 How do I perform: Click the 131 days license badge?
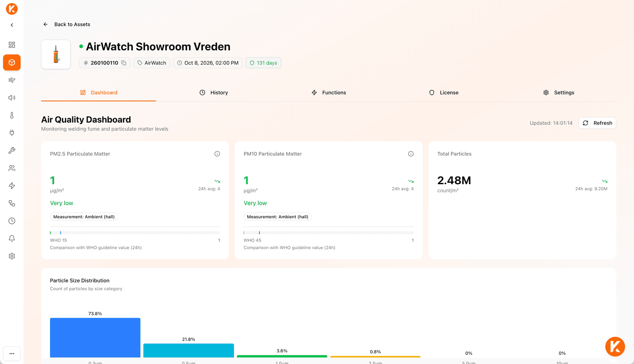[263, 63]
